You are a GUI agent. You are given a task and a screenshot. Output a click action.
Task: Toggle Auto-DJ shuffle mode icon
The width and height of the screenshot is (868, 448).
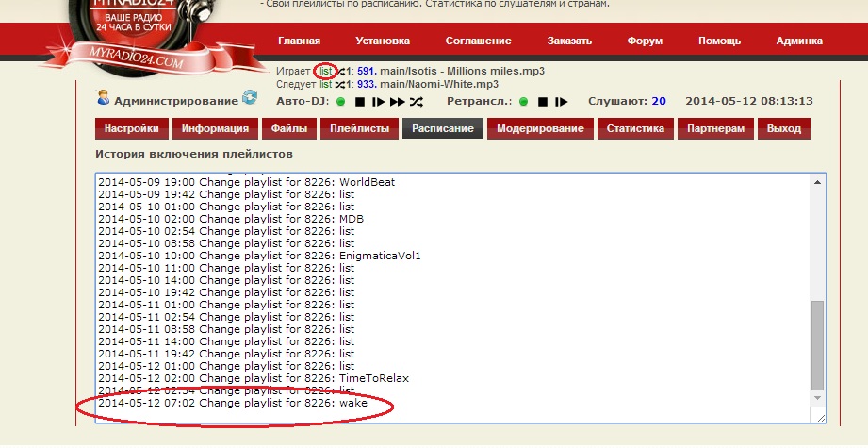[417, 101]
